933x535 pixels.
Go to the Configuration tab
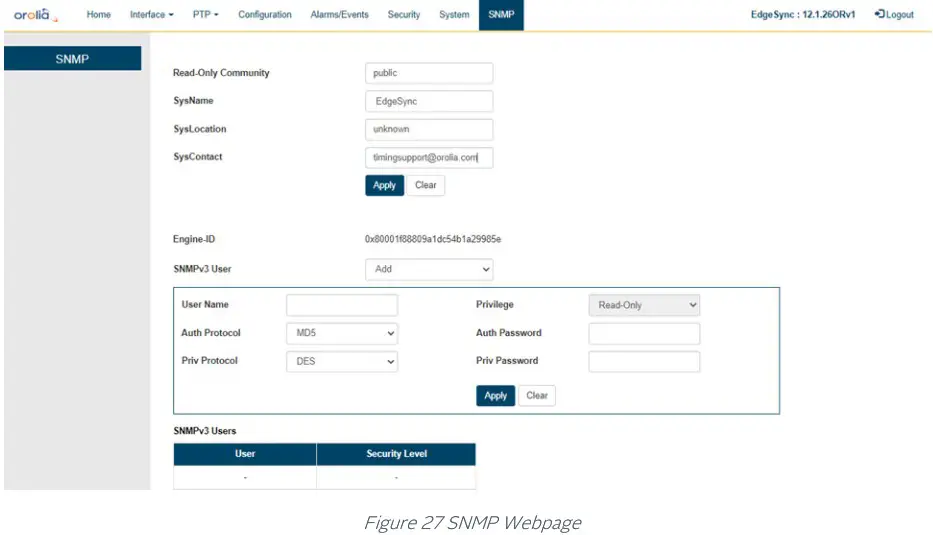point(265,14)
